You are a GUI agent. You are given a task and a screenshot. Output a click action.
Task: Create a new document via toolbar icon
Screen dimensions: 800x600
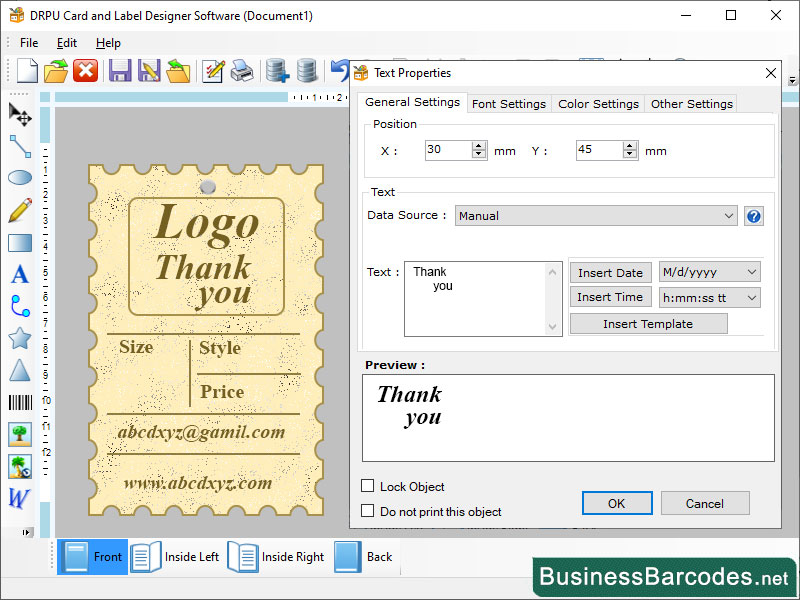27,70
